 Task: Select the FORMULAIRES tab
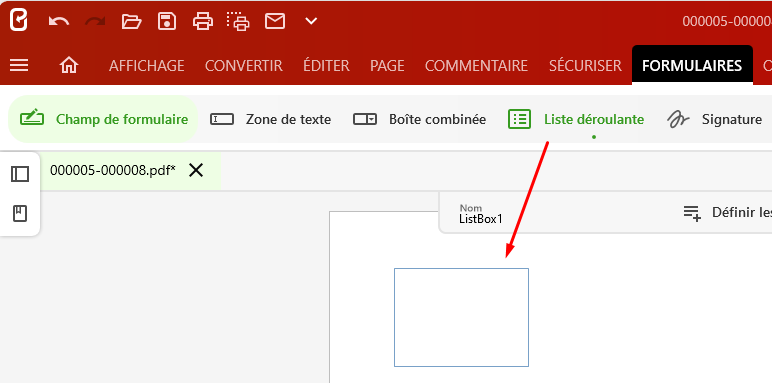pos(692,65)
